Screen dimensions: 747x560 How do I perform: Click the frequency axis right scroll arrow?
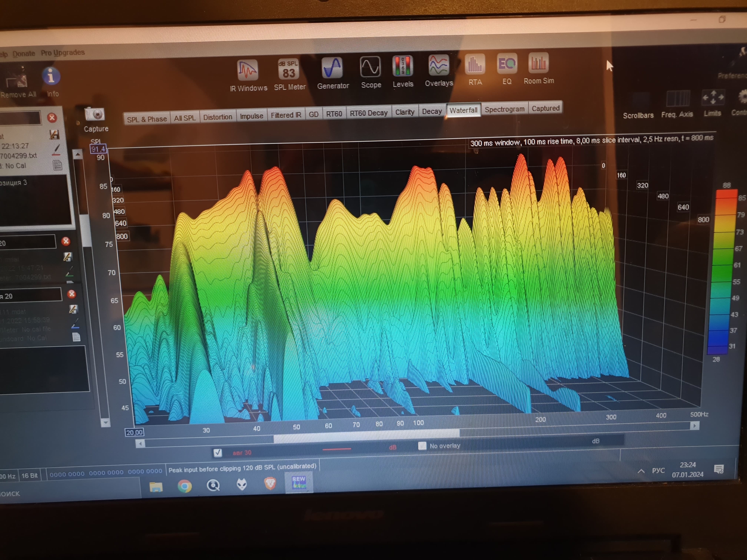pos(694,426)
